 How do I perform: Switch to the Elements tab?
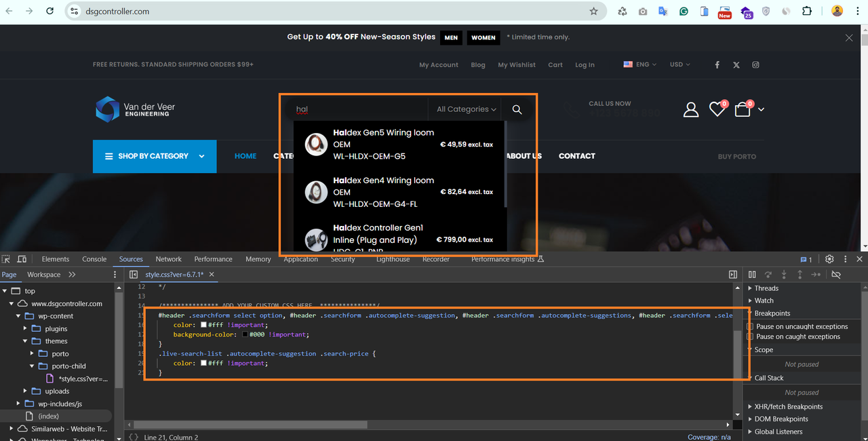click(56, 259)
